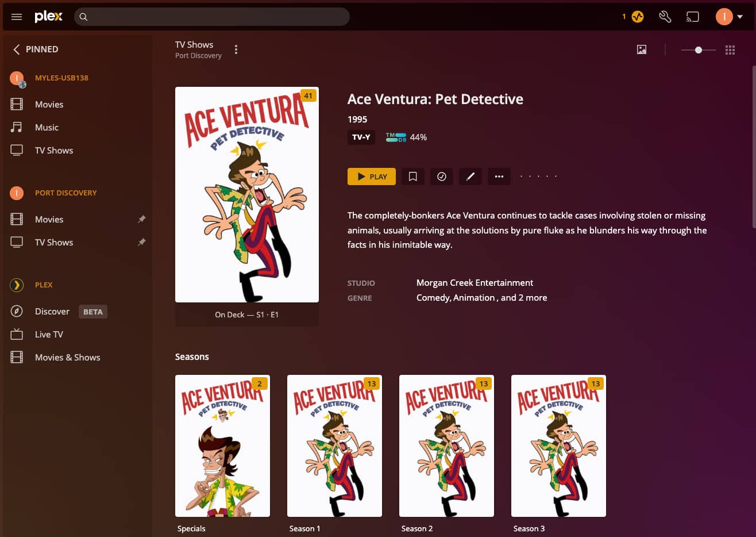Select the PLEX section heading
The height and width of the screenshot is (537, 756).
(x=44, y=285)
